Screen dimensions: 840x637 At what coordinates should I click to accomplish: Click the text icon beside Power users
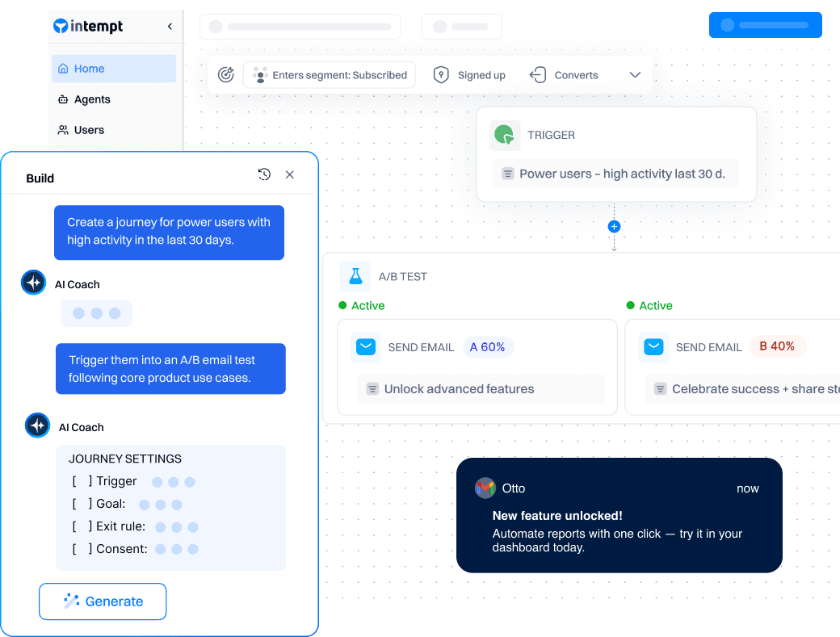[x=508, y=174]
